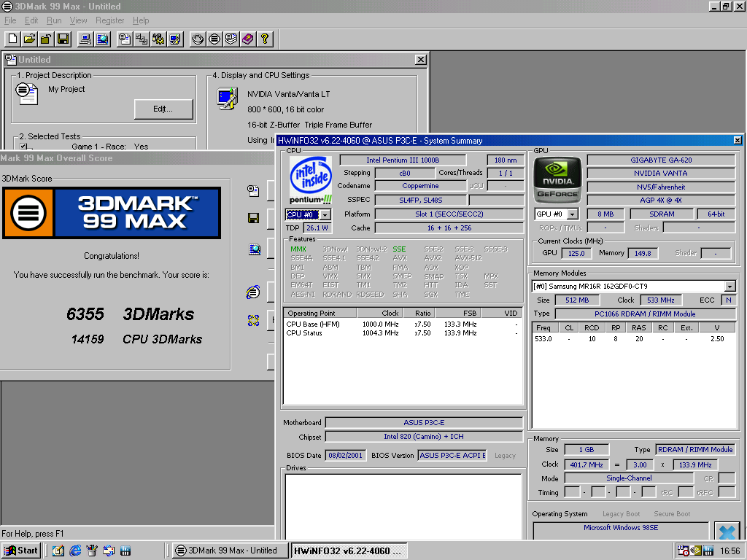Click the NVIDIA tray icon in system tray
747x560 pixels.
click(695, 551)
